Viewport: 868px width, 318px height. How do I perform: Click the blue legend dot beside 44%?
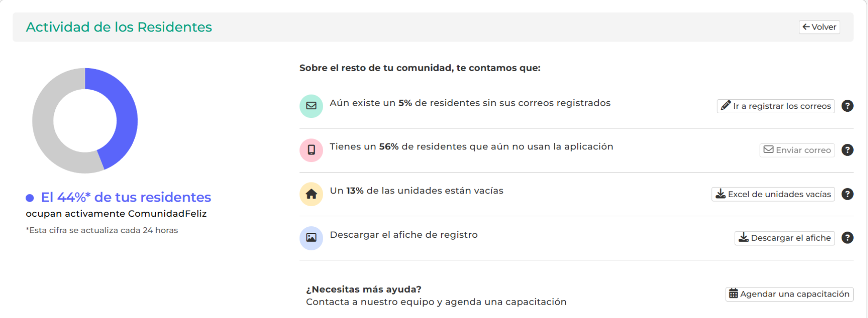(30, 198)
